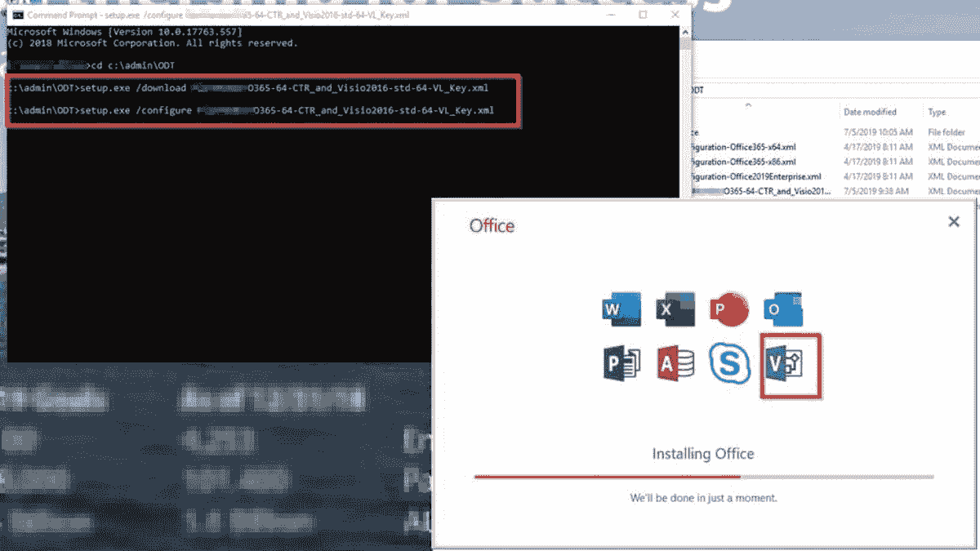The width and height of the screenshot is (980, 551).
Task: Select the Word icon in the installer
Action: [x=621, y=309]
